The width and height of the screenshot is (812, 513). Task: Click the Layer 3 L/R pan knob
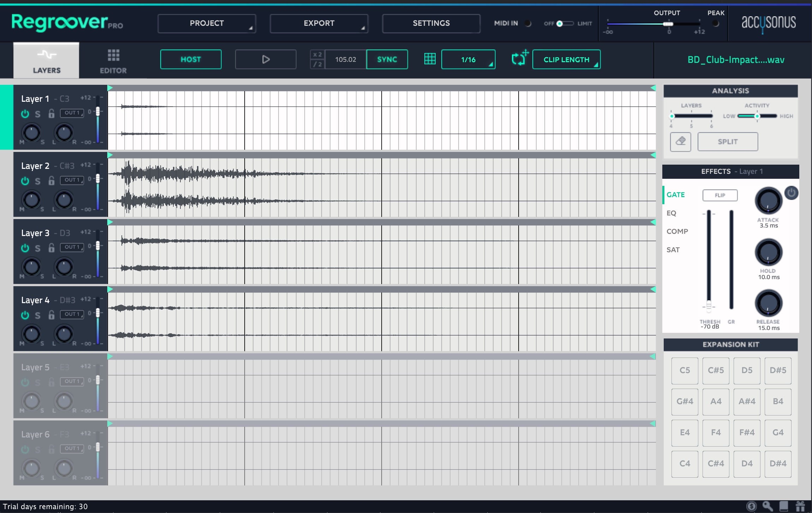tap(64, 267)
